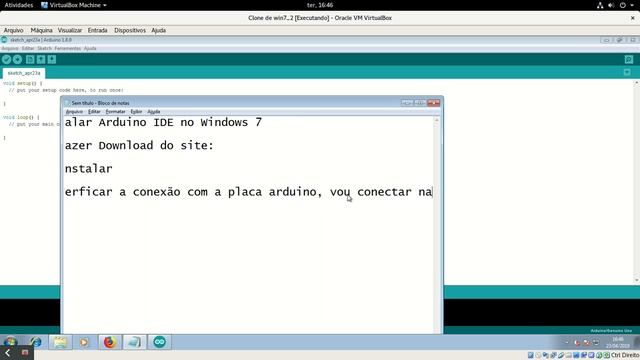
Task: Minimize the Notepad window
Action: [407, 103]
